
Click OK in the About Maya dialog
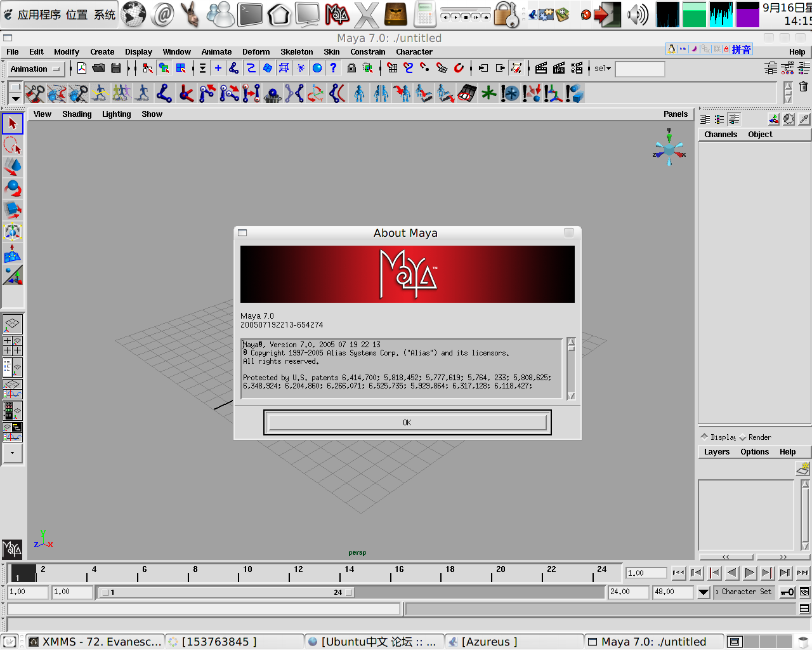coord(407,422)
